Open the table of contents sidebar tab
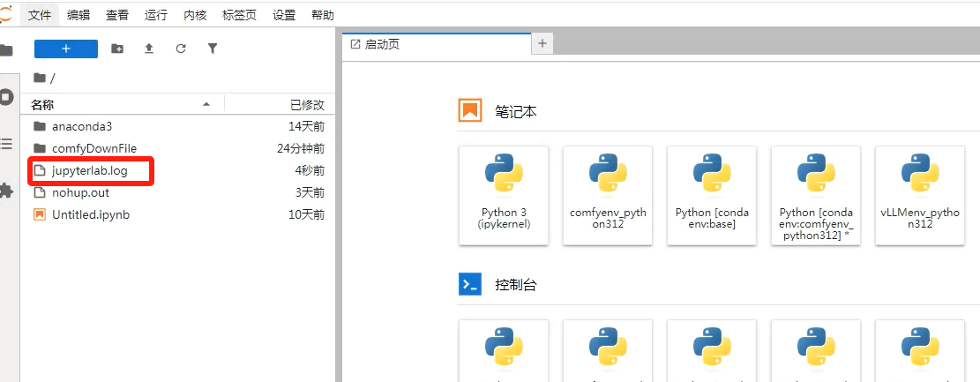 [x=6, y=145]
